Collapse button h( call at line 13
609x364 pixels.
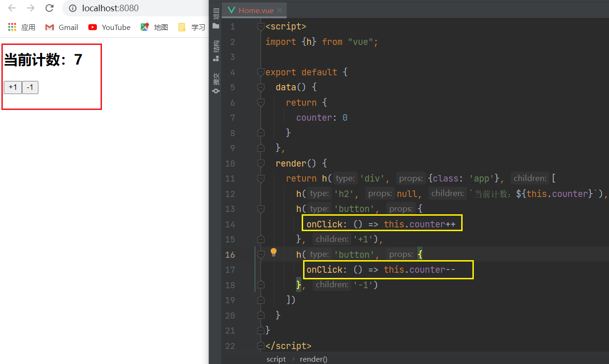click(261, 209)
